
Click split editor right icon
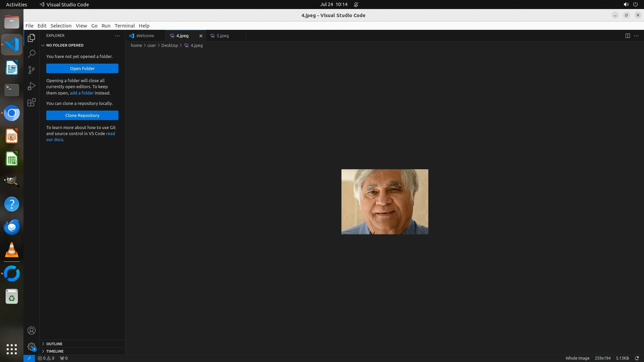pyautogui.click(x=628, y=36)
